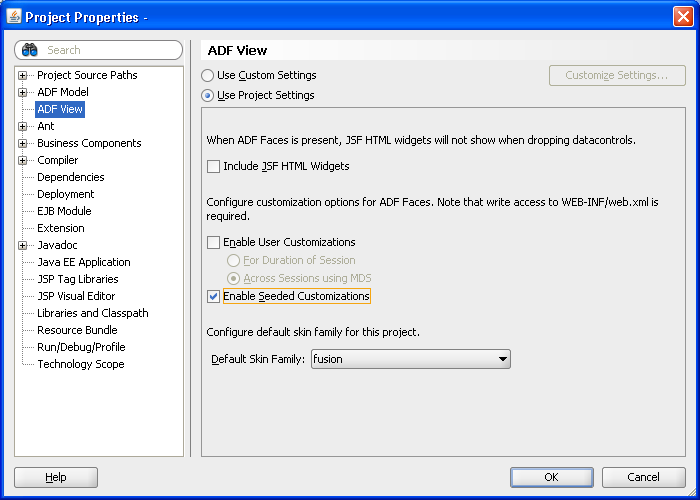Enable User Customizations checkbox
The width and height of the screenshot is (700, 500).
pos(213,242)
